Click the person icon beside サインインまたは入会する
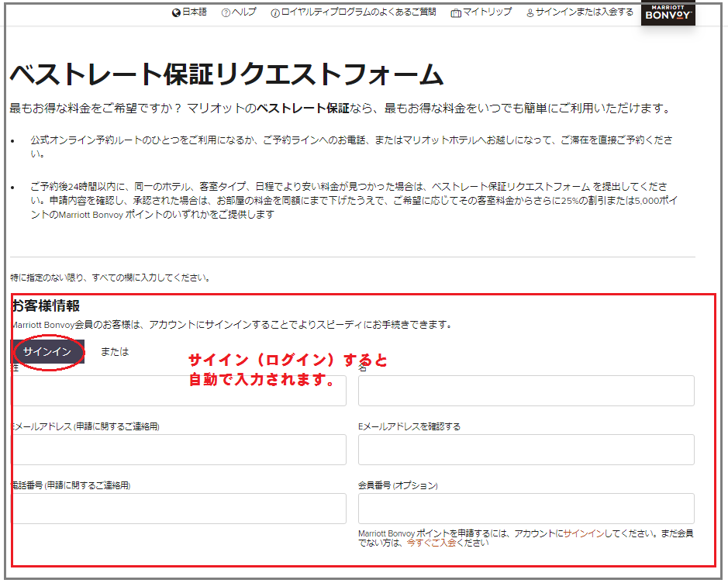 click(x=530, y=13)
